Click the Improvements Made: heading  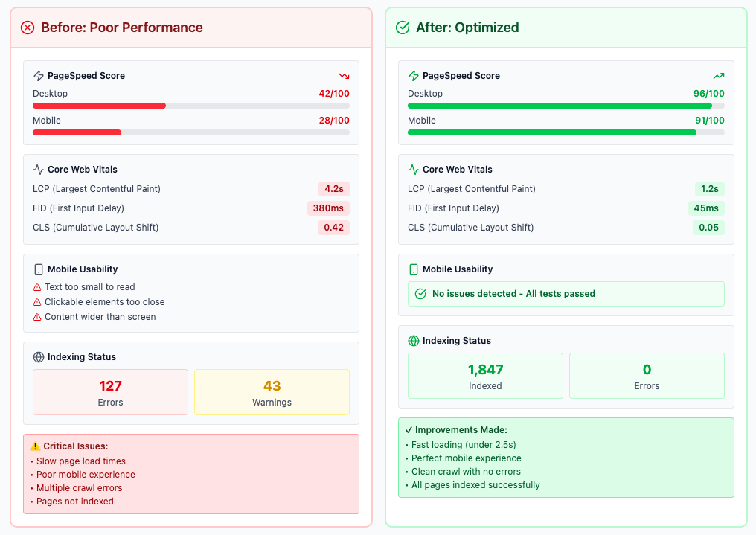(x=461, y=430)
